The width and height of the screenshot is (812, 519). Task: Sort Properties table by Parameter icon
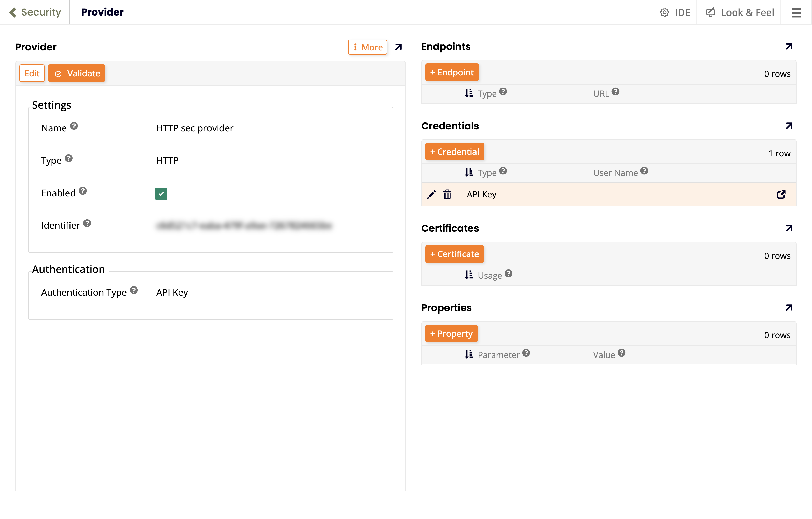coord(469,354)
